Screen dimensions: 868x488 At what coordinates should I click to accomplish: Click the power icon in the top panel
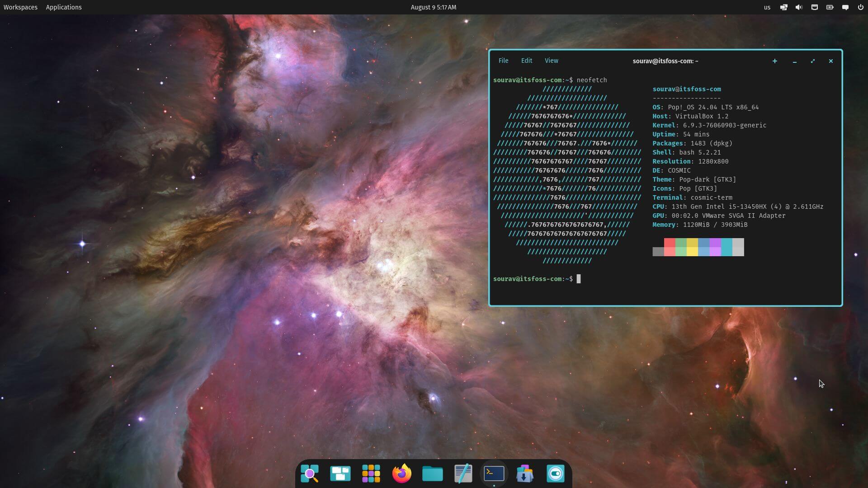tap(860, 7)
